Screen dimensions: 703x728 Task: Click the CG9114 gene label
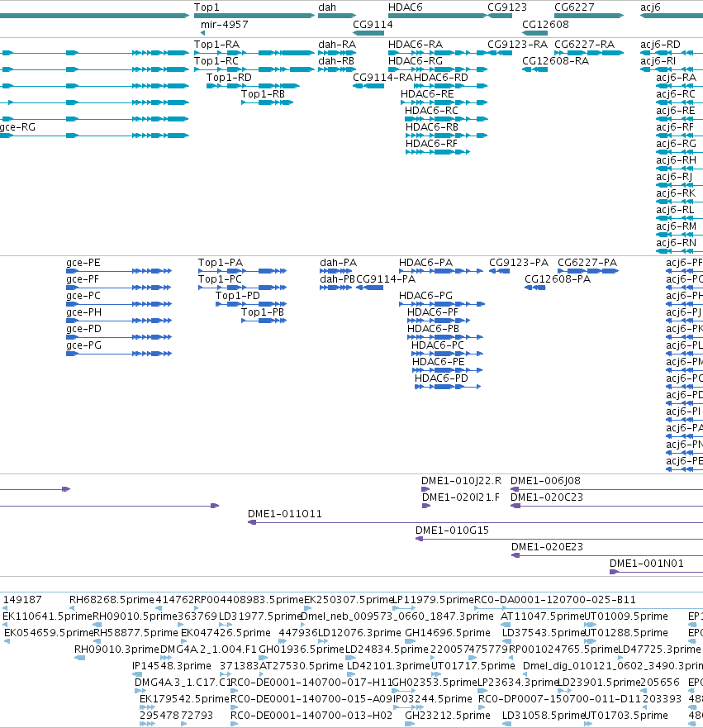[x=373, y=25]
